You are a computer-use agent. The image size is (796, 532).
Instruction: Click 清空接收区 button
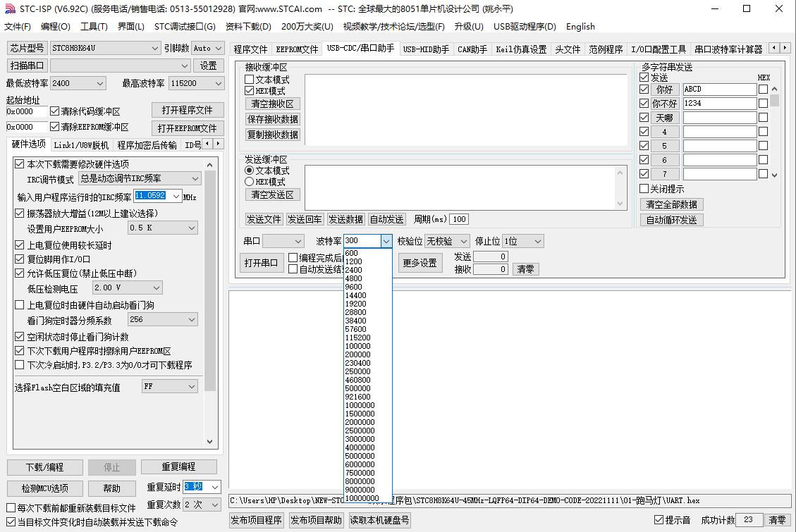click(x=273, y=104)
